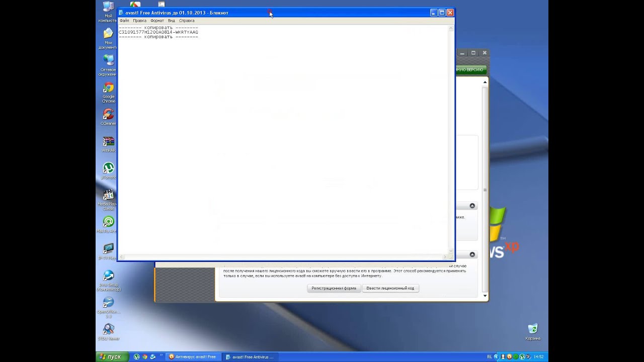Select the STDU Viewer desktop shortcut
644x362 pixels.
(x=108, y=332)
